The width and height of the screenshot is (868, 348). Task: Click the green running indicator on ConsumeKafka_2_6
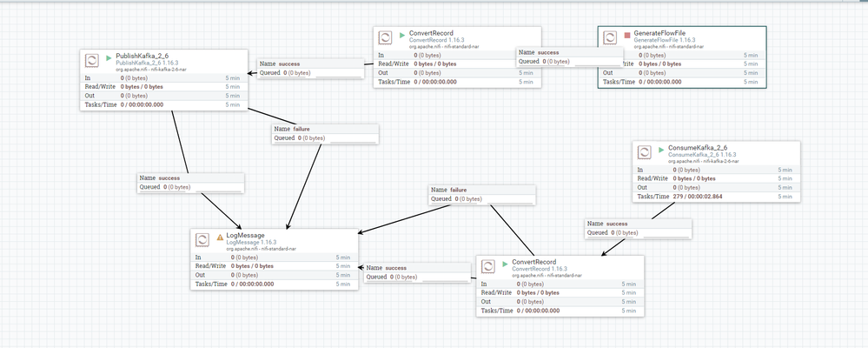click(661, 149)
